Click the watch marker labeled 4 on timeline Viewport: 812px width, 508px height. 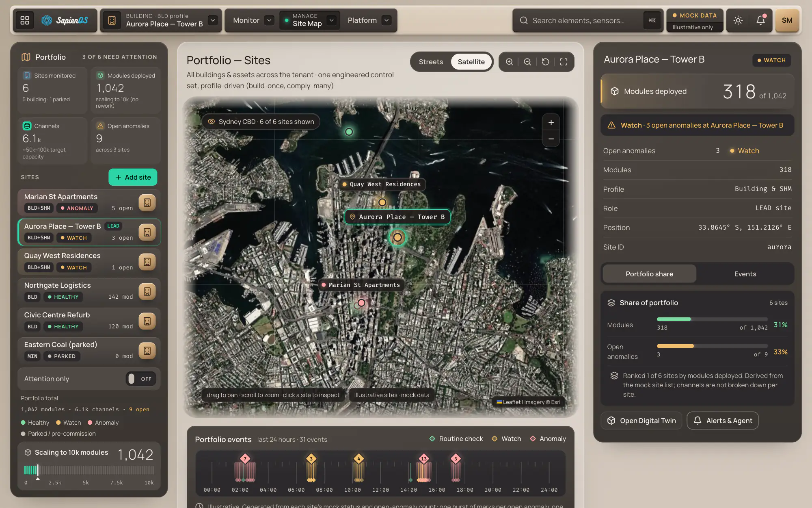(x=358, y=459)
